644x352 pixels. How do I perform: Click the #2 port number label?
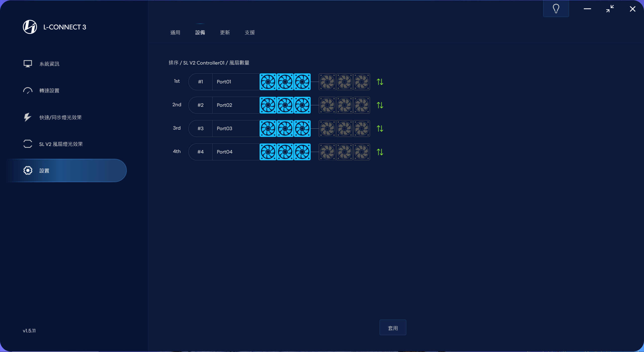(200, 105)
